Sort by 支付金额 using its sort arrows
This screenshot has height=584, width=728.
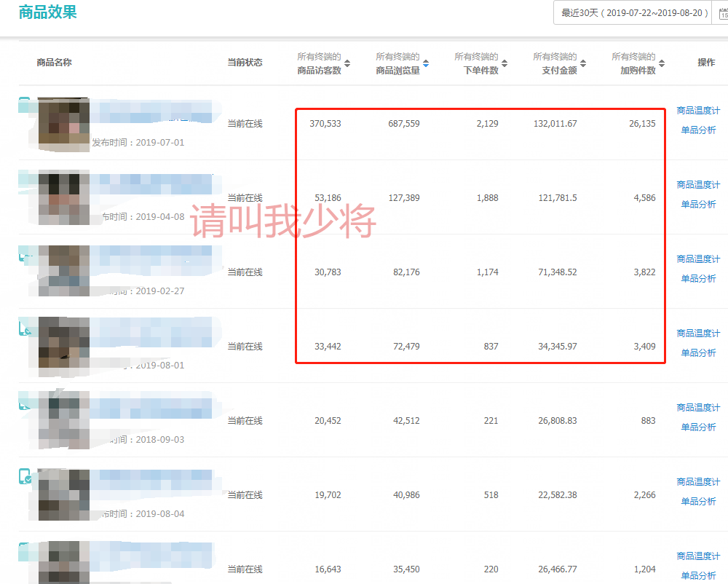coord(583,63)
